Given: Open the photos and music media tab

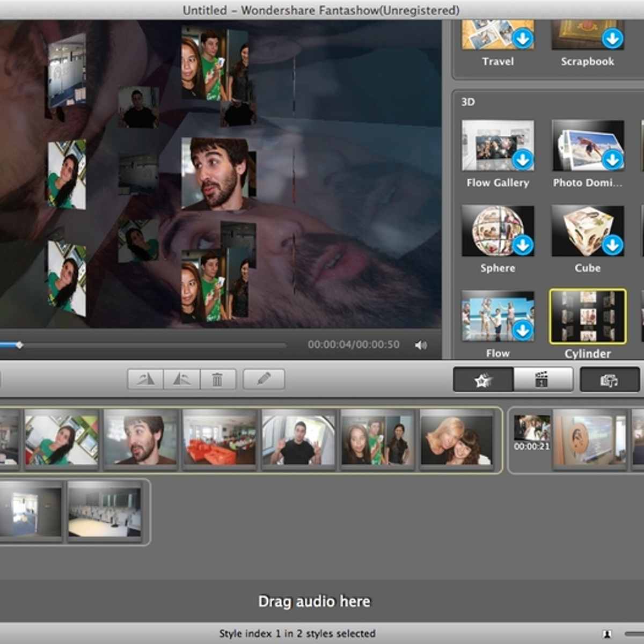Looking at the screenshot, I should (610, 380).
